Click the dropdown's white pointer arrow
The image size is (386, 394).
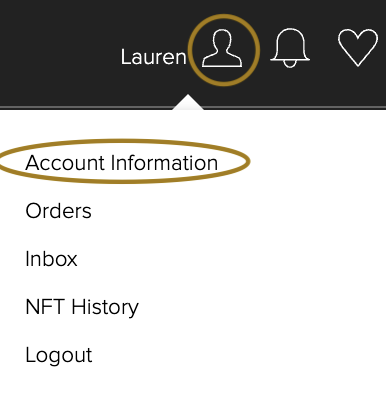click(x=188, y=102)
